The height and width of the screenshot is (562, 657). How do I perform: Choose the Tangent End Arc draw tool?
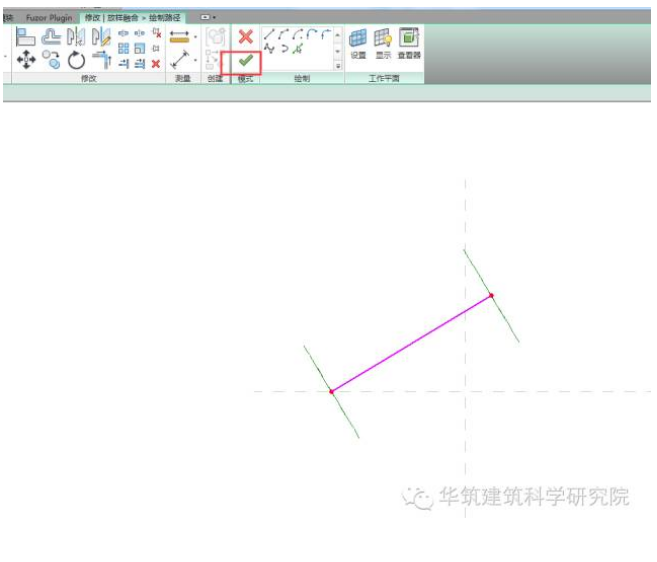[x=311, y=34]
